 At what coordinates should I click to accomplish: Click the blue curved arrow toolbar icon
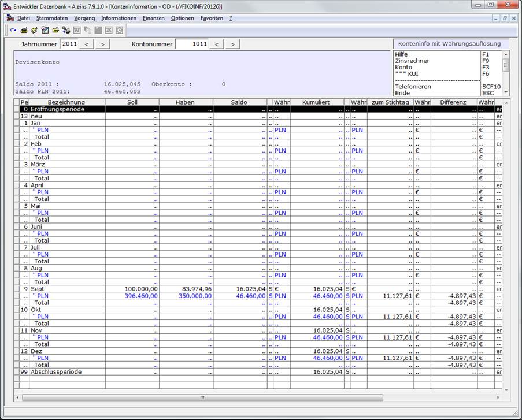13,30
